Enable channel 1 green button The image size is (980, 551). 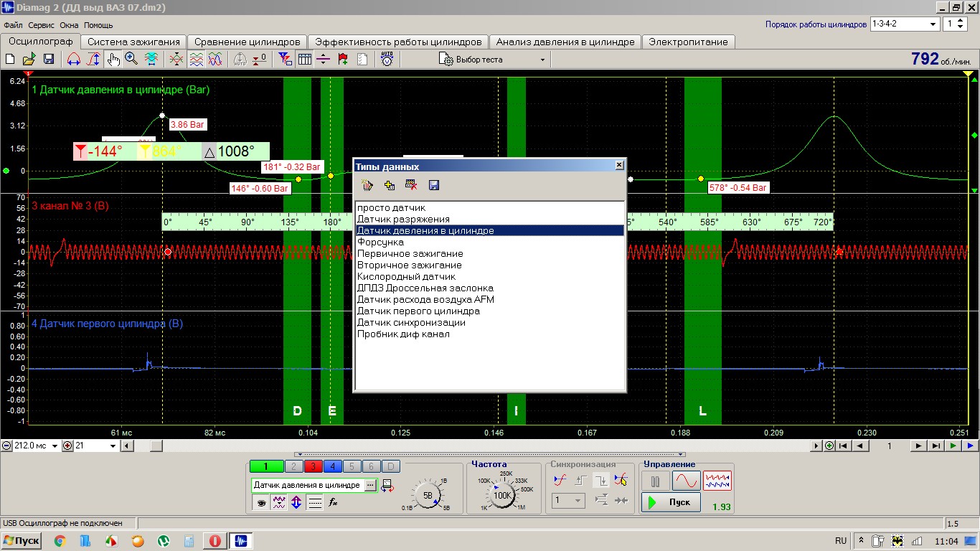pyautogui.click(x=266, y=466)
